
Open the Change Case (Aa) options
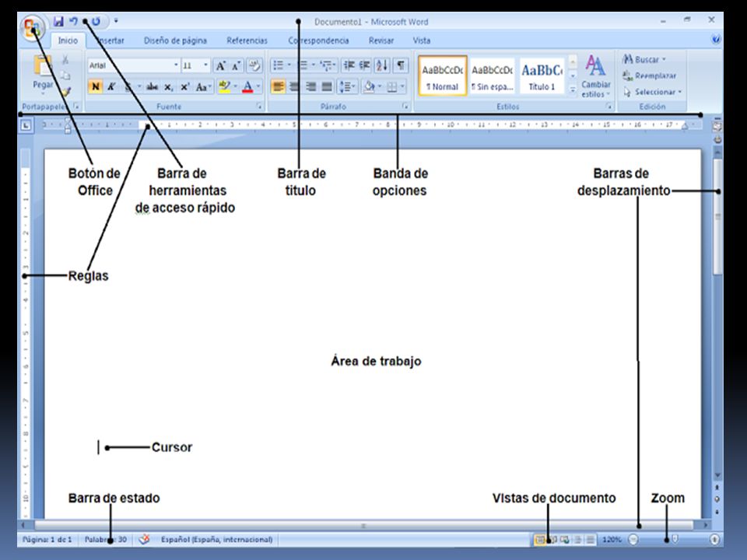point(203,86)
